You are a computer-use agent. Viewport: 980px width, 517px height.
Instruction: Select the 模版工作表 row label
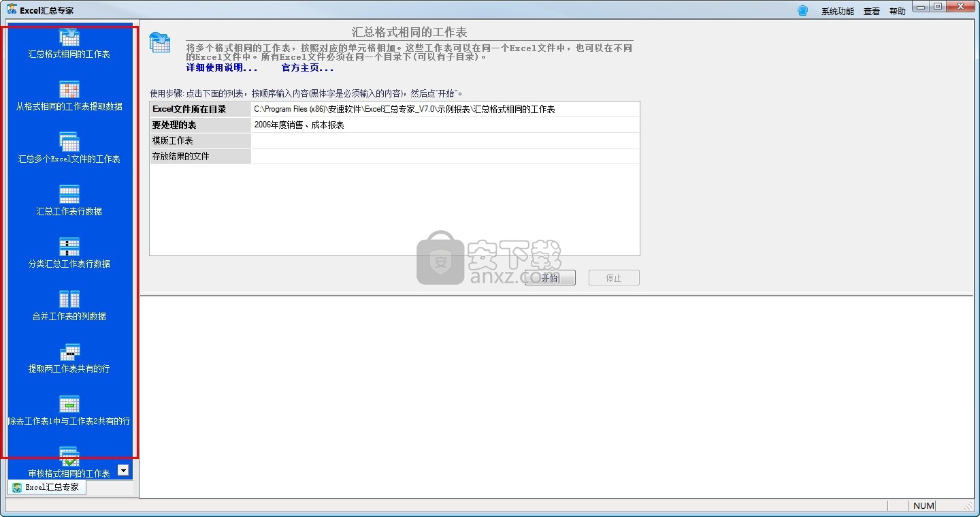click(x=201, y=140)
